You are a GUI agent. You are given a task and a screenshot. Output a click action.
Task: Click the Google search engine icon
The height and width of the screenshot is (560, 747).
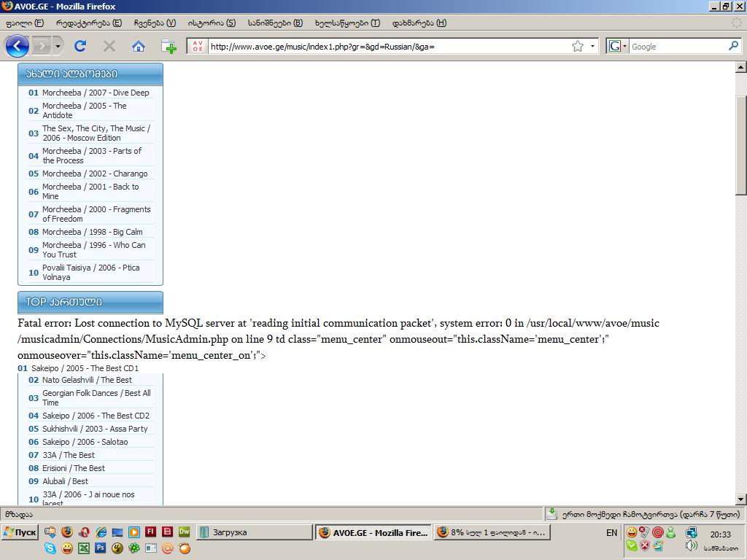coord(614,46)
